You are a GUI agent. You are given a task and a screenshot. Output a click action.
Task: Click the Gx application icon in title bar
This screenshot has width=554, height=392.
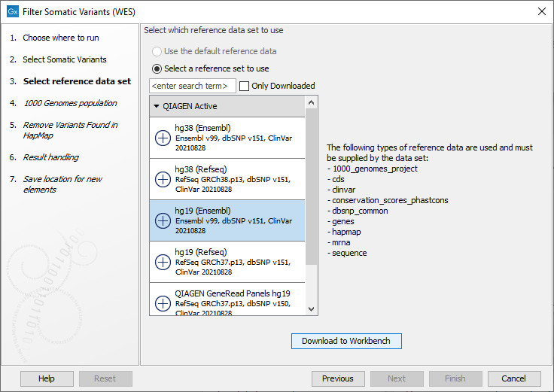click(x=12, y=12)
